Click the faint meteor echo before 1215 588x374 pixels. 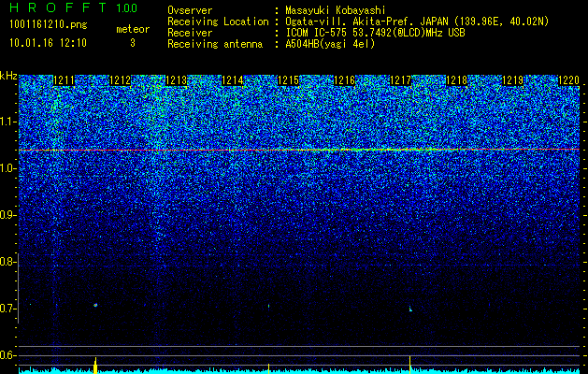(x=268, y=306)
